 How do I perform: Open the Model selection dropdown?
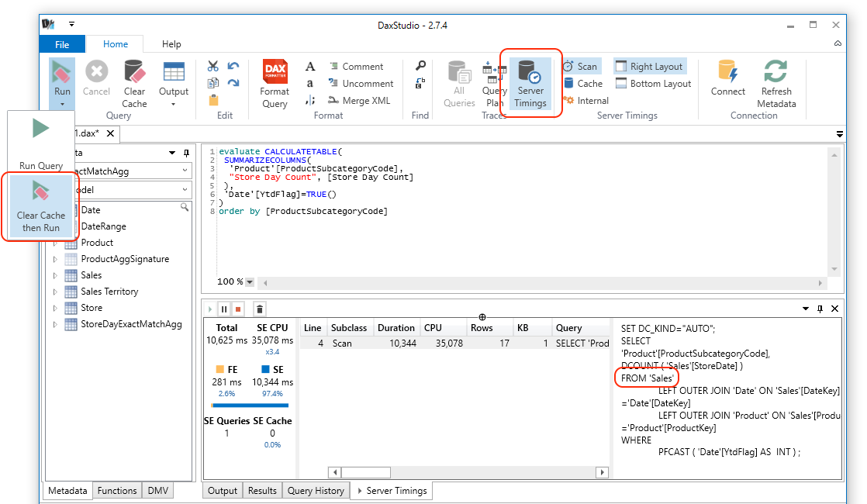tap(185, 189)
